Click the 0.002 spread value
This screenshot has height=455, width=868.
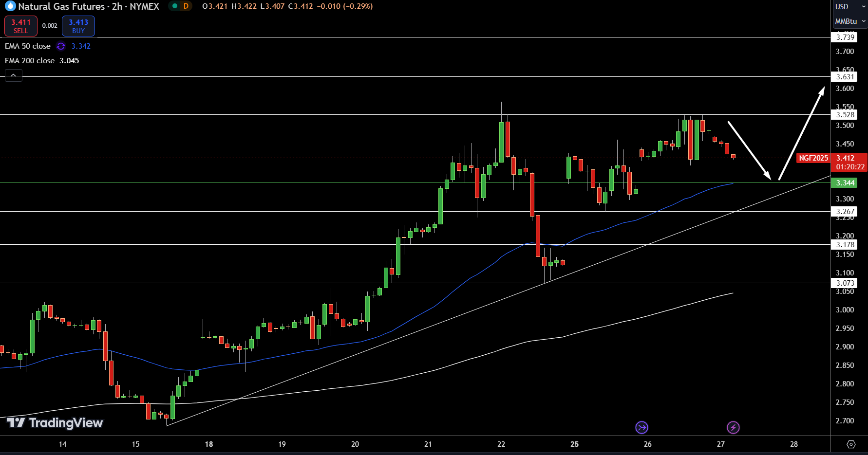pos(50,26)
